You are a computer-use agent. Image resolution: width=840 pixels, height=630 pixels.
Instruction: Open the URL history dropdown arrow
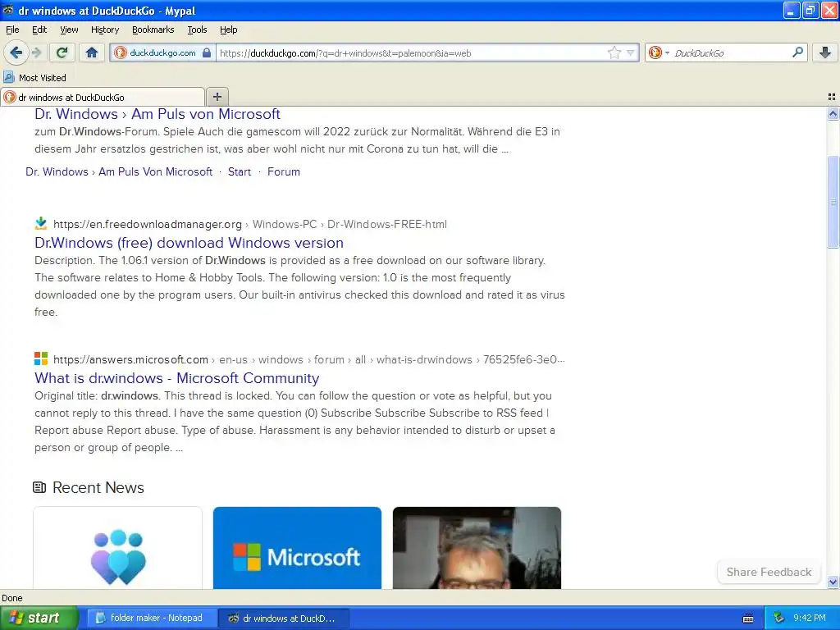click(x=630, y=52)
